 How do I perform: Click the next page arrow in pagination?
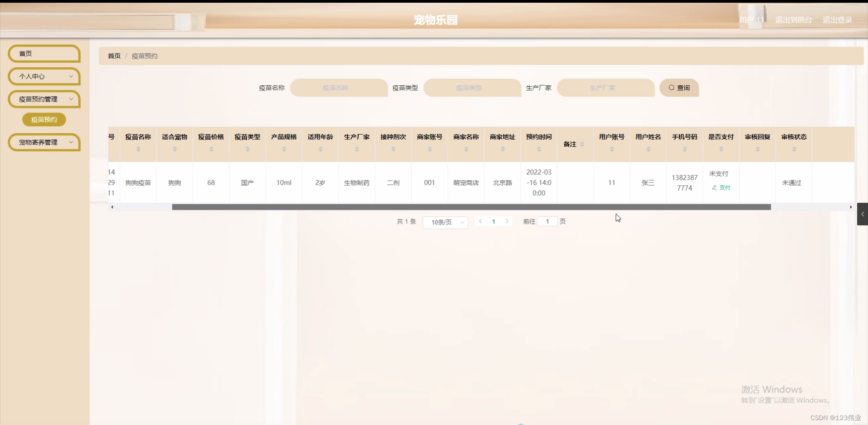tap(507, 221)
